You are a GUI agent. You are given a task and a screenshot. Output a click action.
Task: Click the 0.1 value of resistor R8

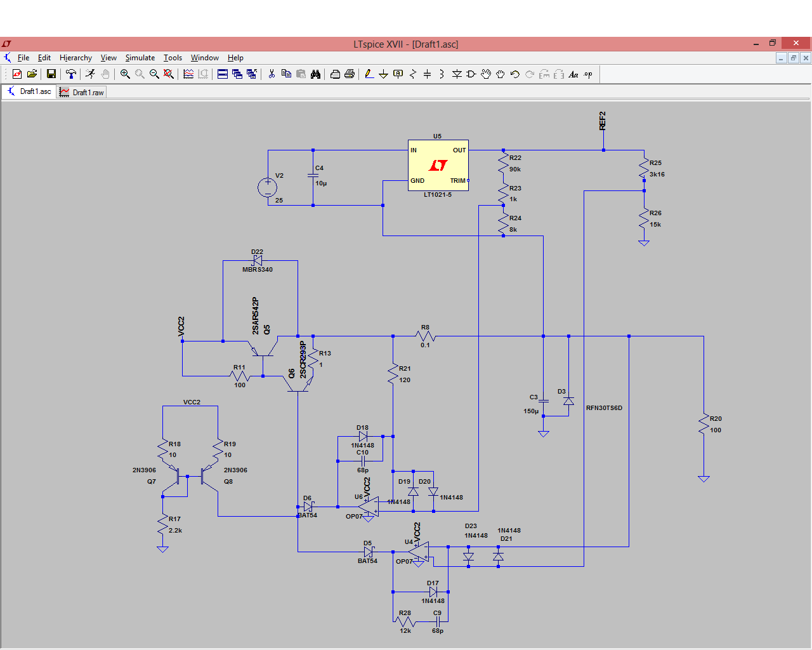pos(425,345)
